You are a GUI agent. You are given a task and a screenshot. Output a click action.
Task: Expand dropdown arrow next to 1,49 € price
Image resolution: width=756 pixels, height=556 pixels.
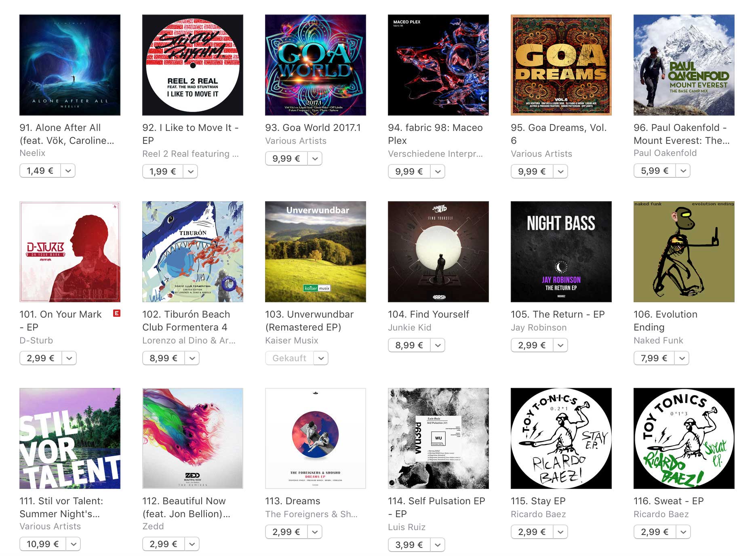[68, 171]
